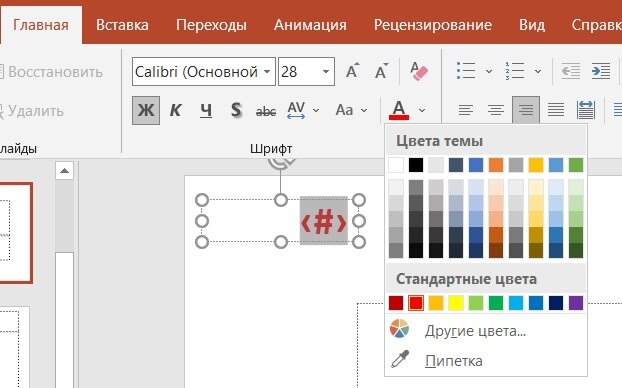This screenshot has width=622, height=388.
Task: Switch to the Вид tab
Action: (x=532, y=25)
